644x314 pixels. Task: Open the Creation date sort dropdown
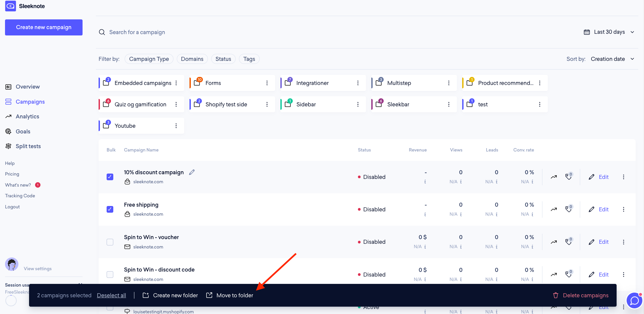(613, 59)
